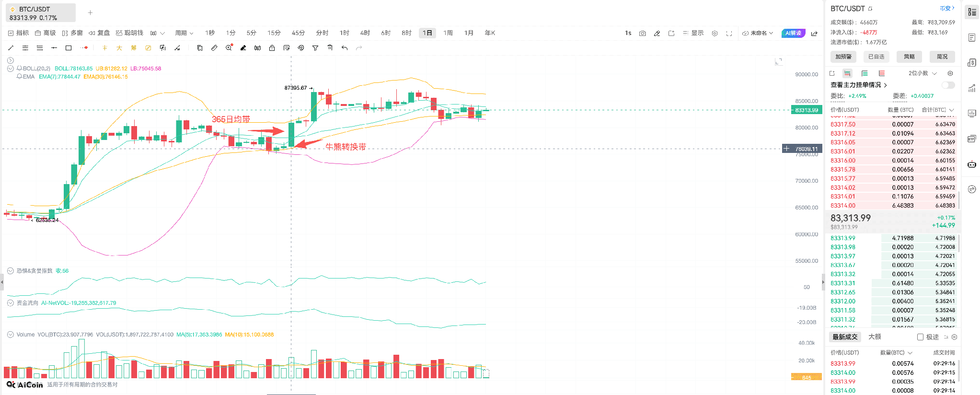Click the delete drawings trash icon
Viewport: 980px width, 395px height.
coord(330,48)
